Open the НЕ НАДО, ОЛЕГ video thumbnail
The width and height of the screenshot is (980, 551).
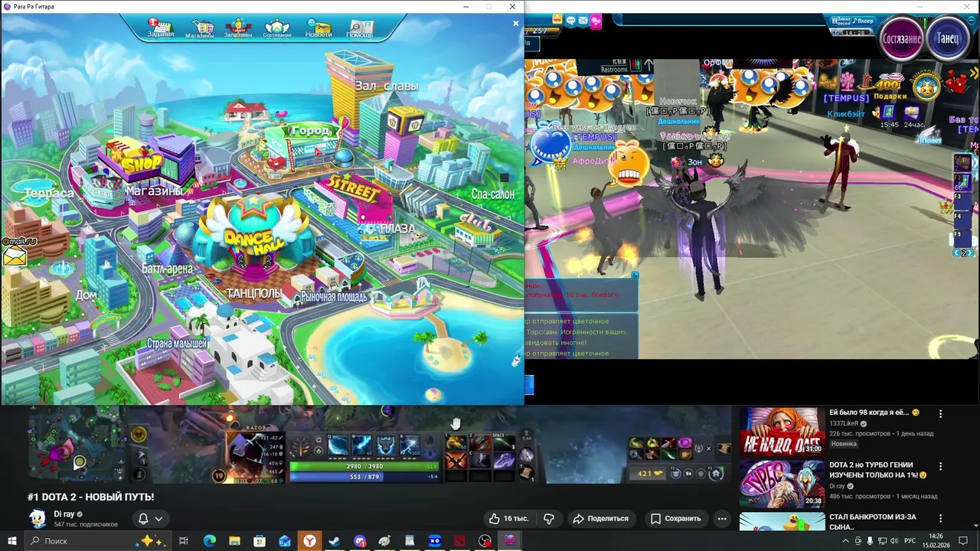(782, 431)
